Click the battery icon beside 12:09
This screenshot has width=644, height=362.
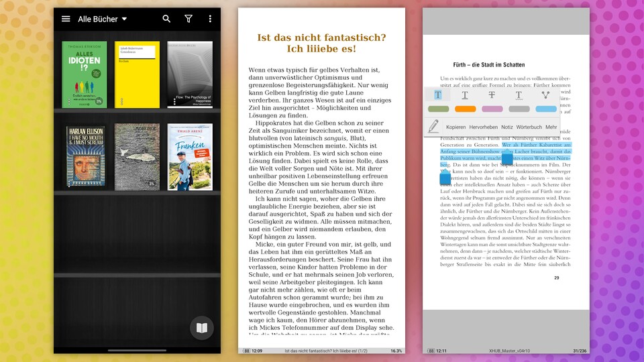point(246,351)
